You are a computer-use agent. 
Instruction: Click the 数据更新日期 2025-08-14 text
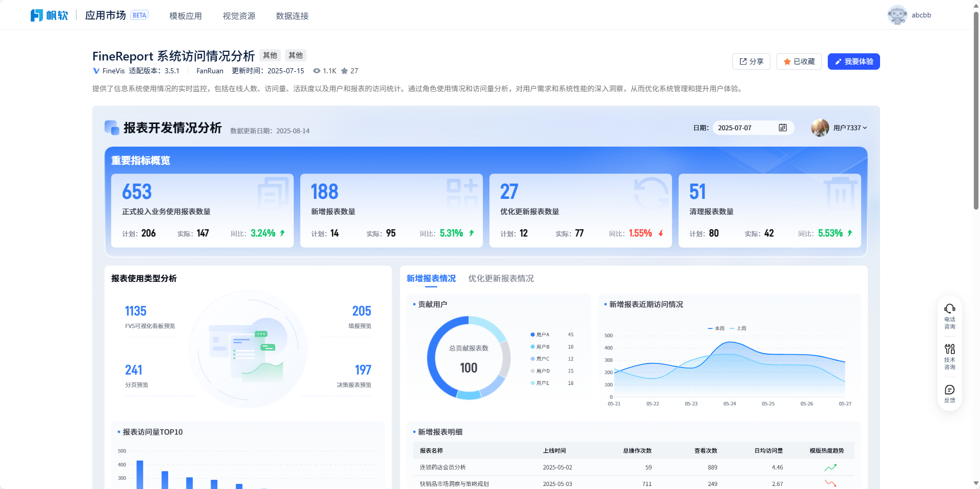tap(270, 131)
